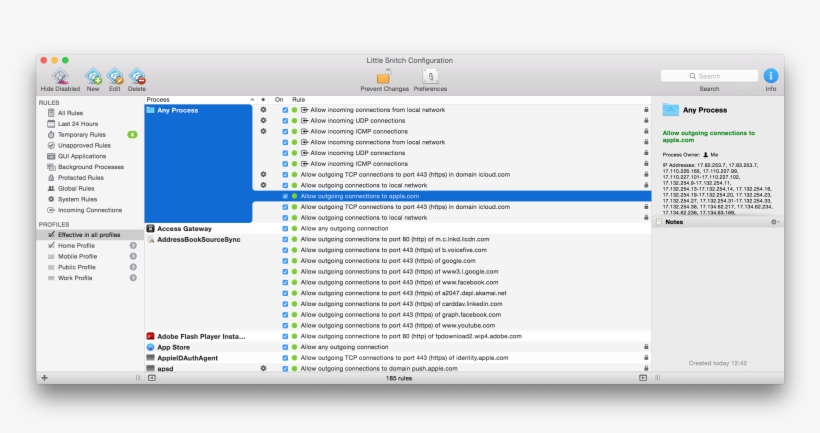Click the Edit rule toolbar icon
This screenshot has width=820, height=433.
pos(115,77)
